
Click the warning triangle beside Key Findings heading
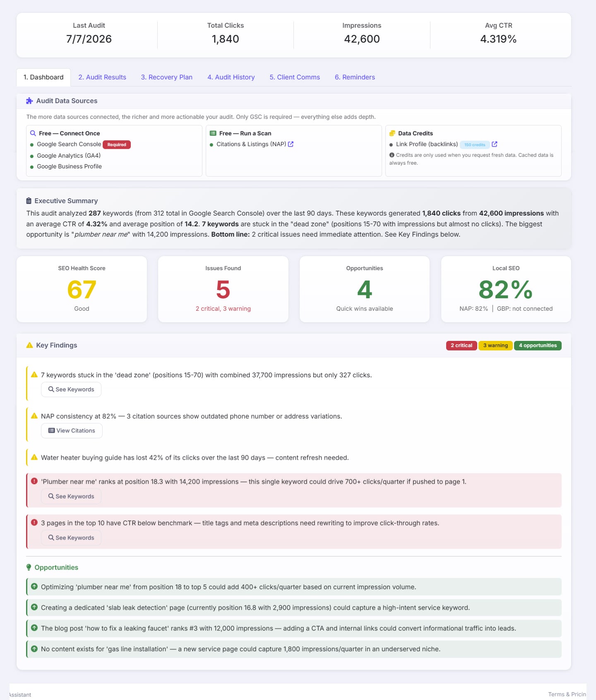pos(29,345)
